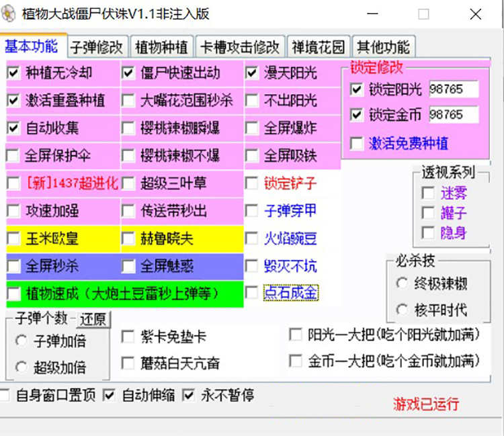
Task: Close the trainer window
Action: click(475, 14)
